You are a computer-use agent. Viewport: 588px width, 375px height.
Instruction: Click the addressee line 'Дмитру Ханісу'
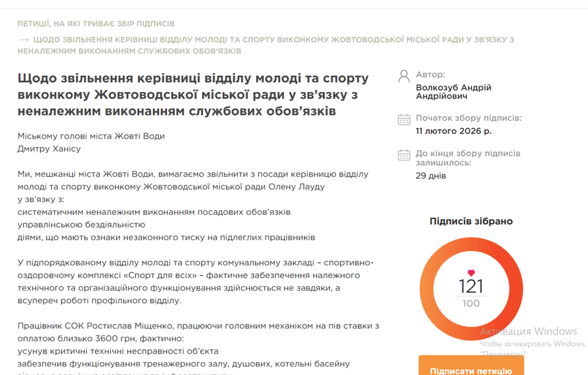click(x=49, y=149)
